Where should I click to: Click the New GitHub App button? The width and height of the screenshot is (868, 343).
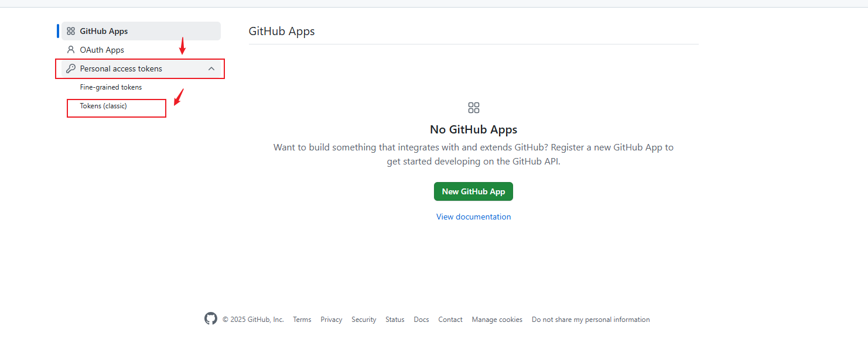(x=473, y=191)
